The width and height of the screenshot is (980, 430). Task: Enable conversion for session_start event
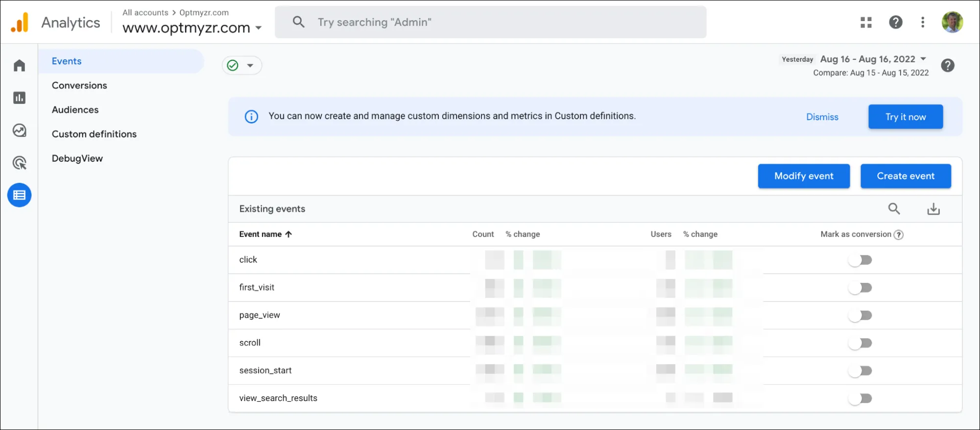tap(860, 371)
